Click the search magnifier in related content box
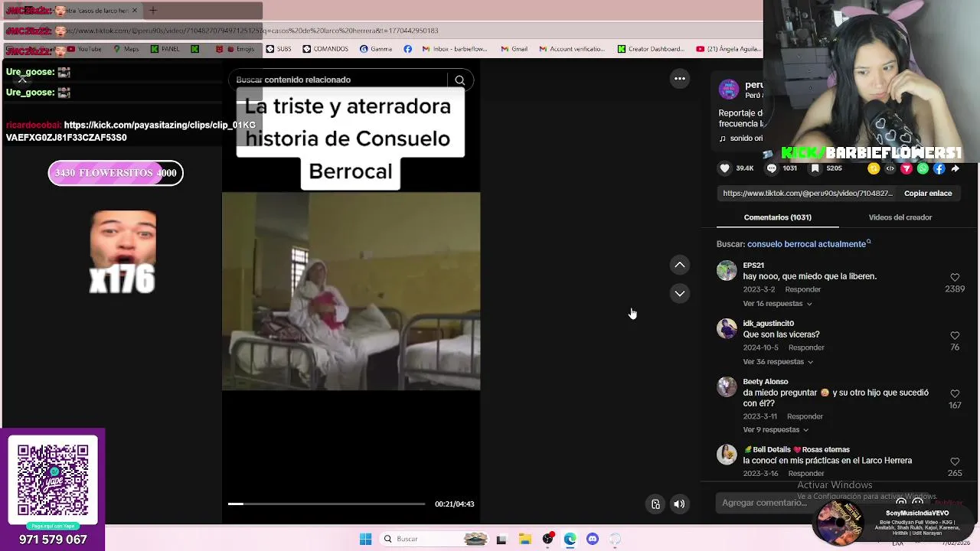Viewport: 980px width, 551px height. [459, 80]
